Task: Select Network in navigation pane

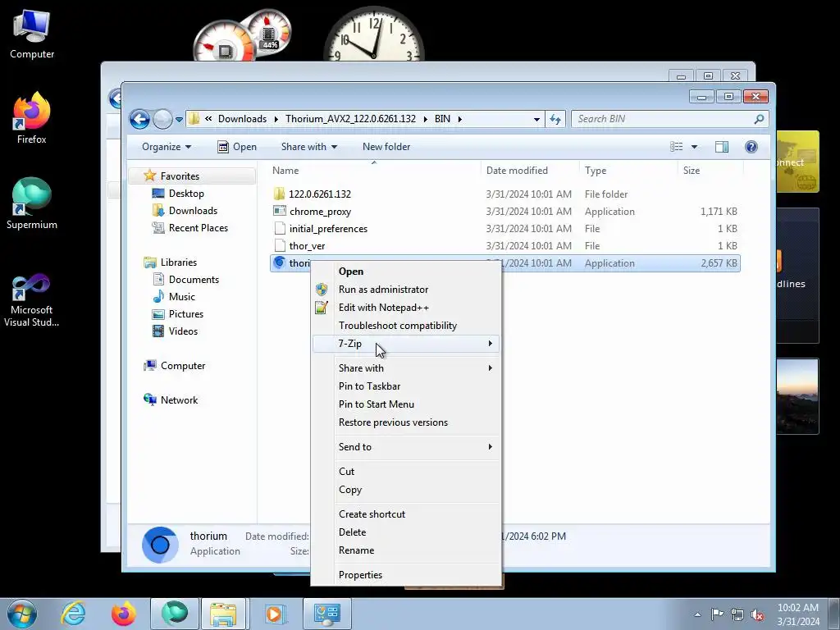Action: pos(179,400)
